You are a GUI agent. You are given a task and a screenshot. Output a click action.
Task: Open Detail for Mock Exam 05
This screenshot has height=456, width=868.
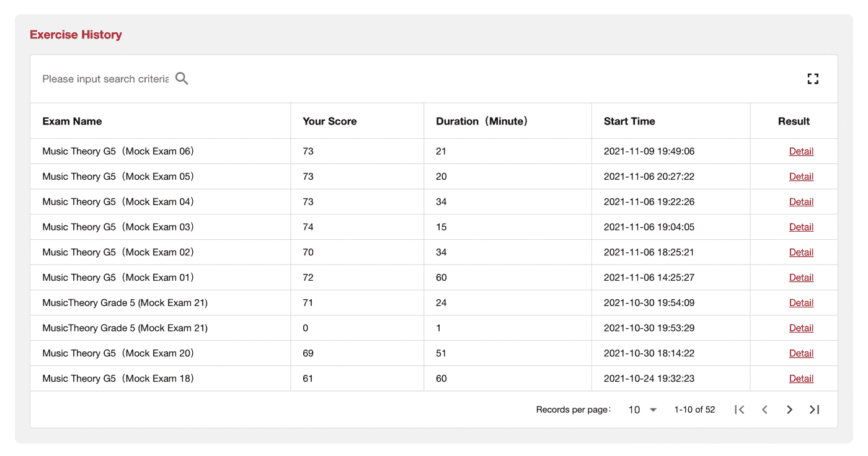(801, 177)
